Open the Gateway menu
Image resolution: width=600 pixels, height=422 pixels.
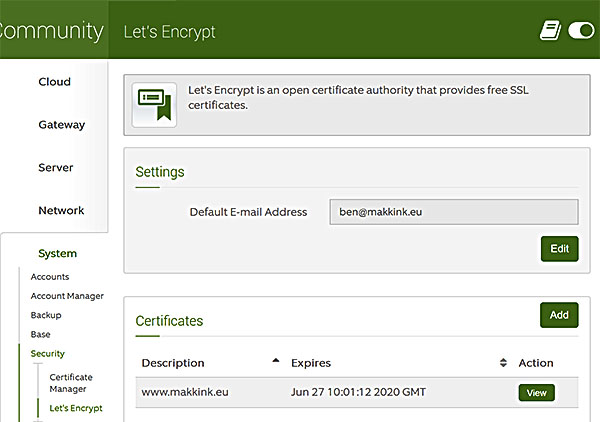tap(62, 125)
